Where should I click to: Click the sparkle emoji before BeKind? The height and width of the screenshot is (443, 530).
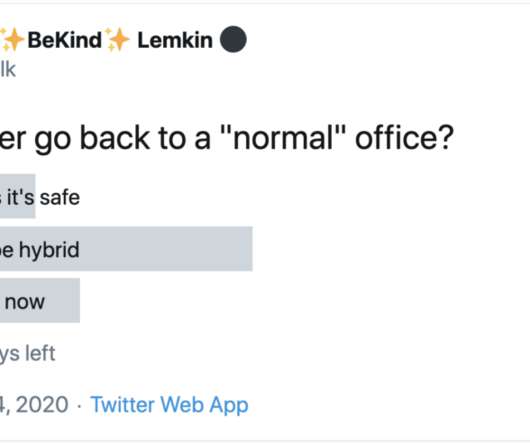tap(12, 40)
